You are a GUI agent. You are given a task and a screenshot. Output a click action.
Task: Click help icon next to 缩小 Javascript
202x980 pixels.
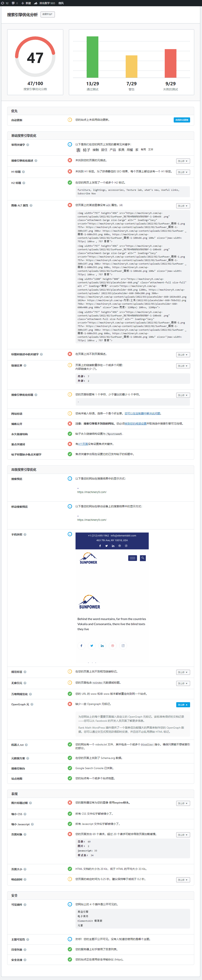pos(32,824)
